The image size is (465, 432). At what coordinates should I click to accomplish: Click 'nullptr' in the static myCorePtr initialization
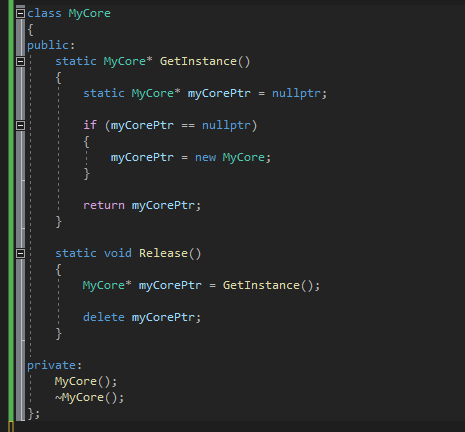[296, 93]
